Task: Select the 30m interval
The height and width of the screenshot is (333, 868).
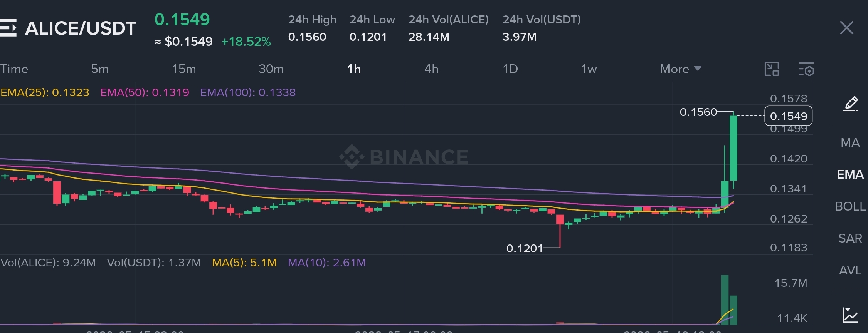Action: (271, 69)
